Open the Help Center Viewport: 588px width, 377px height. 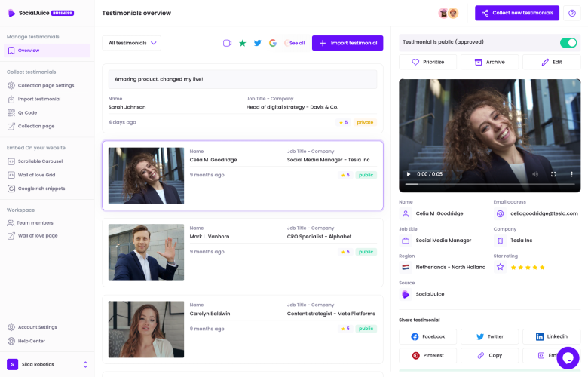coord(26,341)
